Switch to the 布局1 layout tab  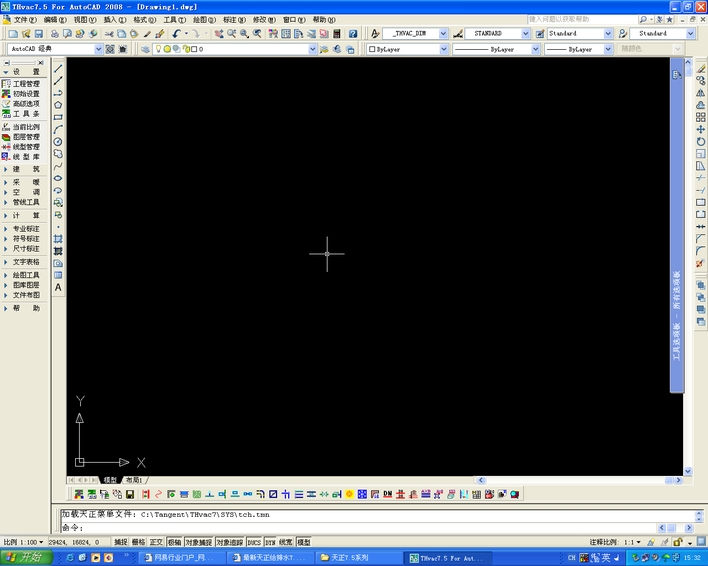click(134, 480)
